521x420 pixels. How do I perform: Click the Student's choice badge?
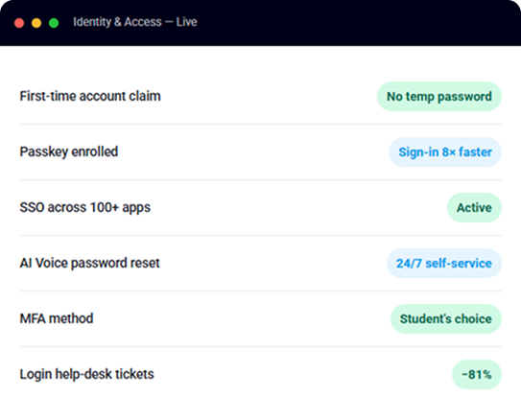[x=445, y=318]
